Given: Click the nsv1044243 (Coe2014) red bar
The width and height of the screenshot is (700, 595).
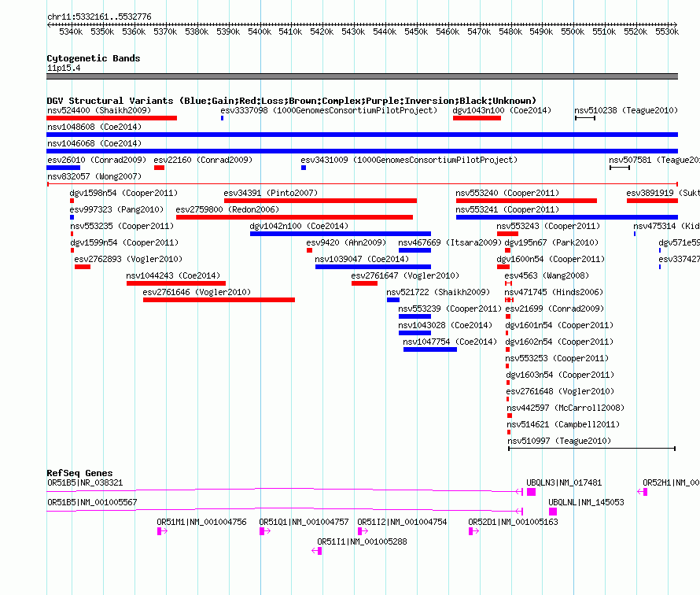Looking at the screenshot, I should (176, 283).
